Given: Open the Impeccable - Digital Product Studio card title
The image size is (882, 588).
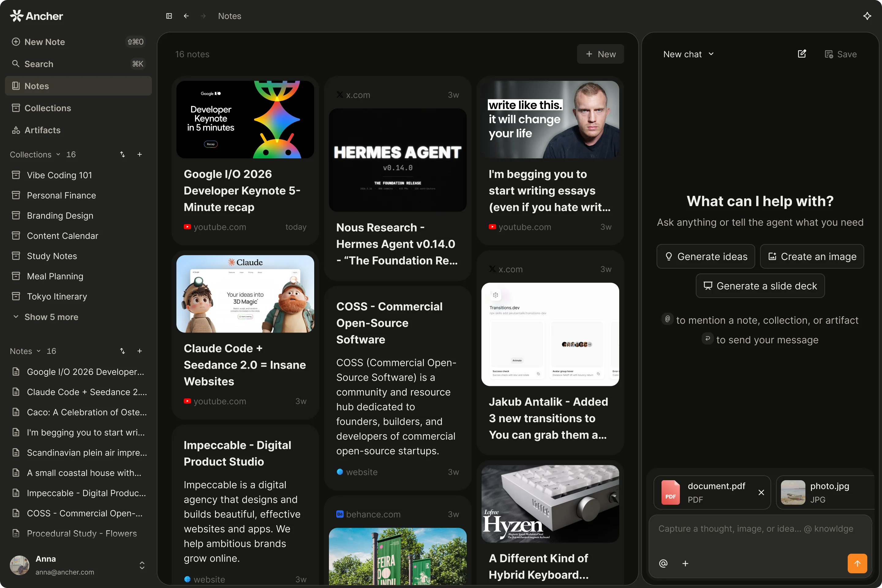Looking at the screenshot, I should (237, 454).
